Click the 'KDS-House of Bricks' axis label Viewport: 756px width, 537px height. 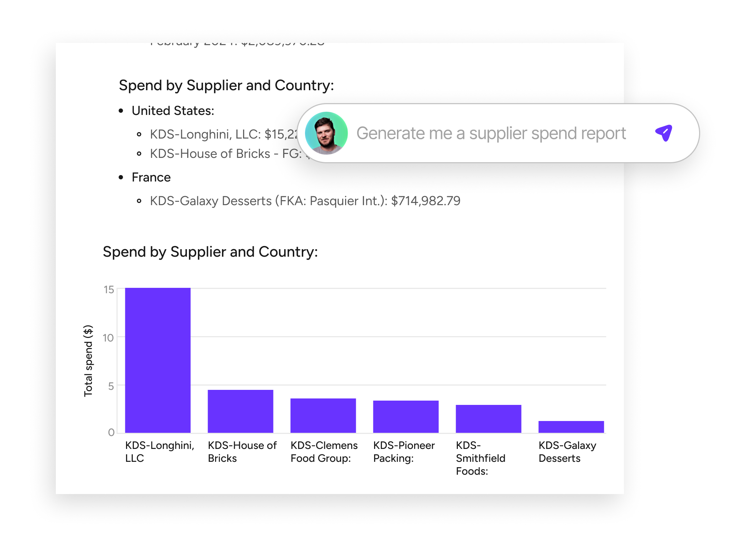[242, 452]
